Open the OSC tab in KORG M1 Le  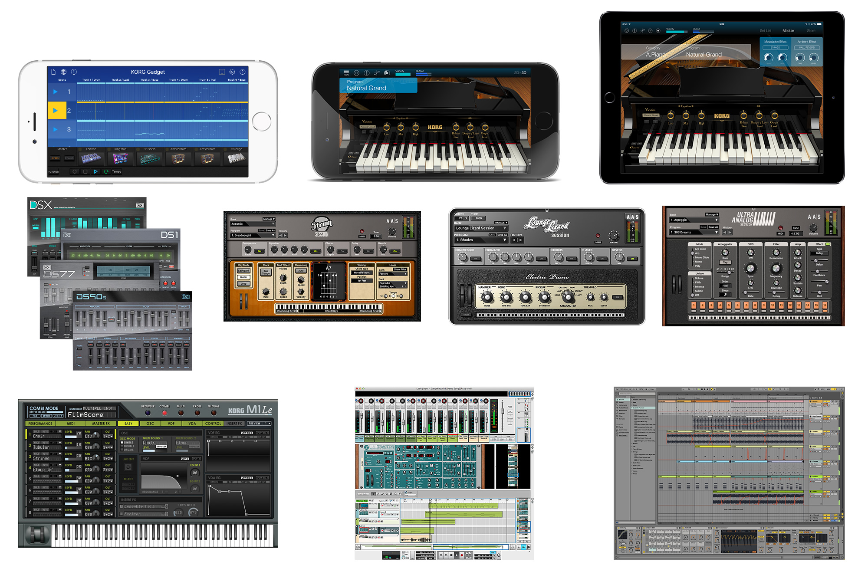[150, 424]
